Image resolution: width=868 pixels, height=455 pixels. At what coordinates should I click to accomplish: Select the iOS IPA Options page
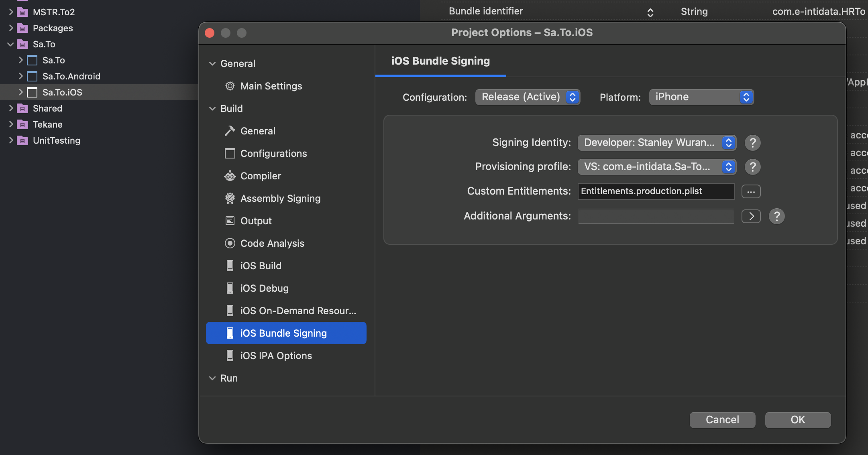[276, 355]
